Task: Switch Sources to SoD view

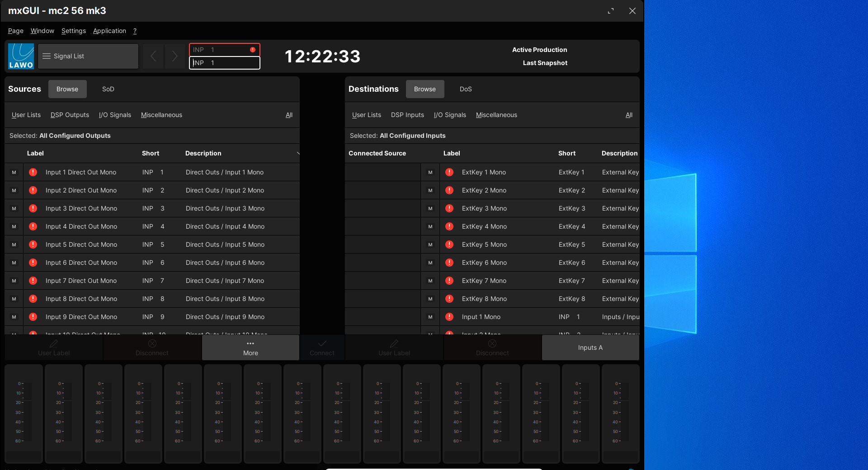Action: [x=108, y=89]
